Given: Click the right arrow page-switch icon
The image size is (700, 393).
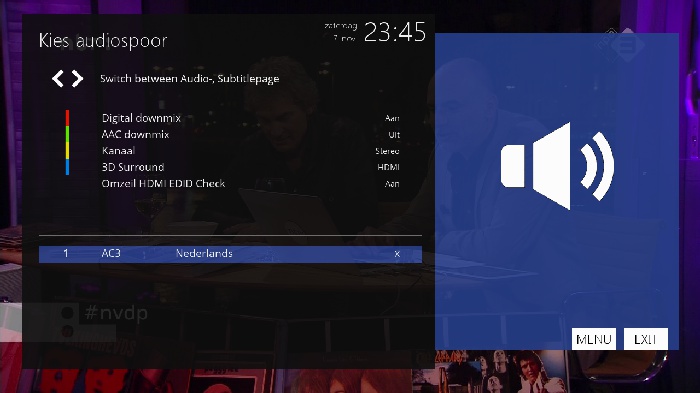Looking at the screenshot, I should click(x=77, y=79).
